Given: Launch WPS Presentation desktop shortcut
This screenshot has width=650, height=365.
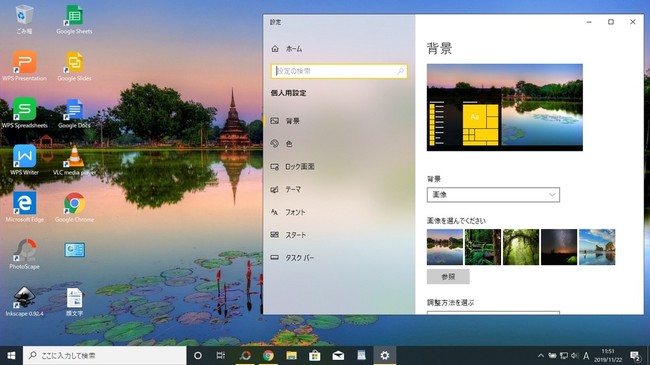Looking at the screenshot, I should click(24, 66).
